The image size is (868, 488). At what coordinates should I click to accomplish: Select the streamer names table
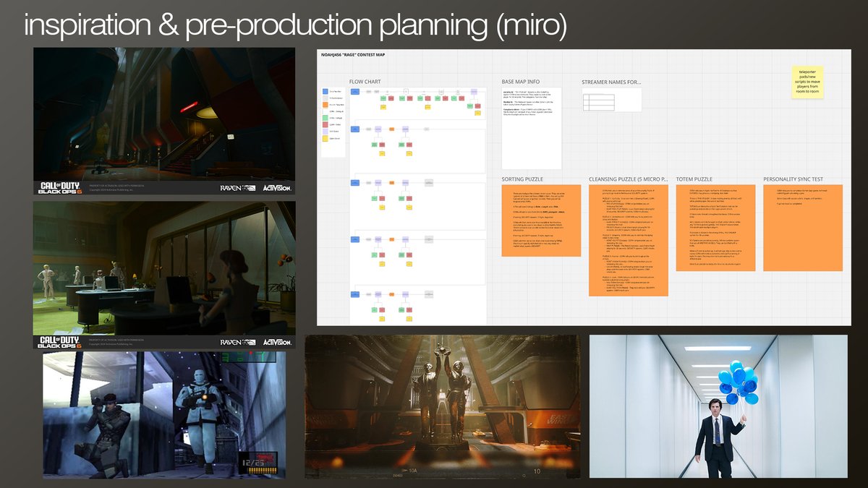pyautogui.click(x=598, y=103)
